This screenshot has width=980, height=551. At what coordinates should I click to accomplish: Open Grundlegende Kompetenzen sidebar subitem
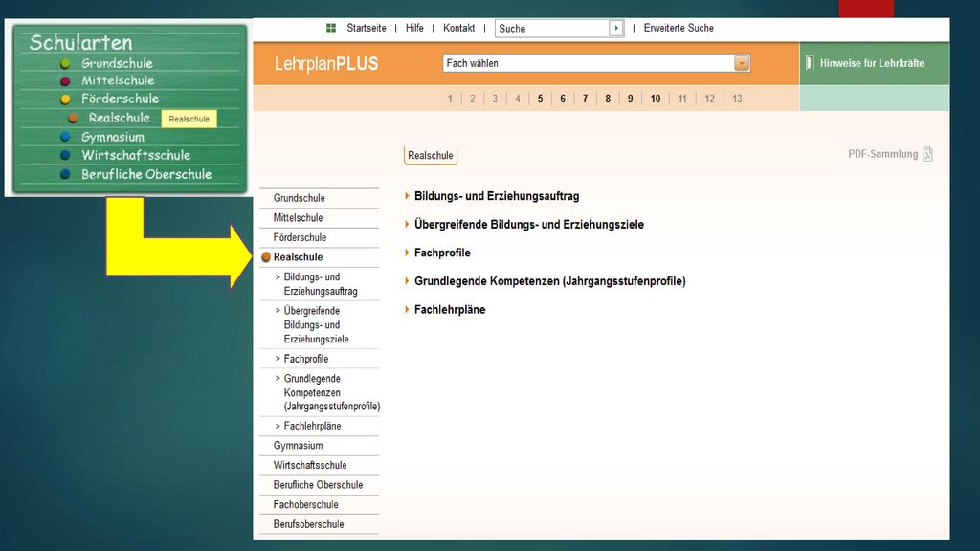(332, 392)
